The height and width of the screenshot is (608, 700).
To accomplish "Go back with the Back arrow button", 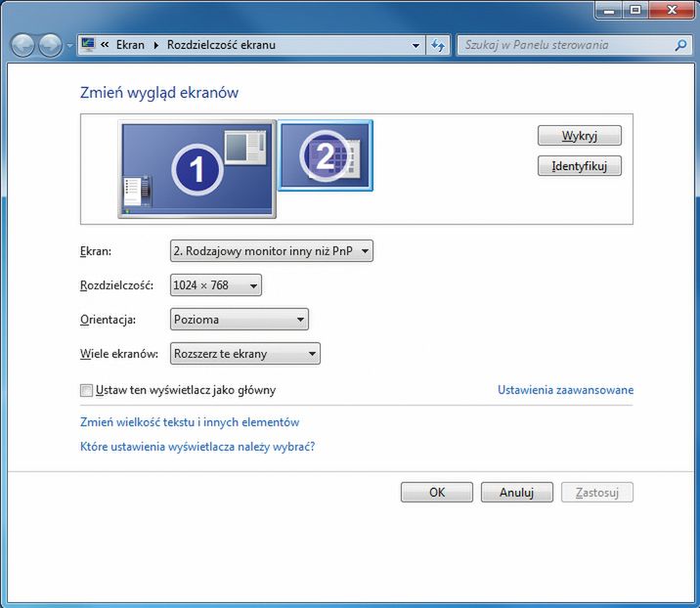I will pyautogui.click(x=22, y=46).
